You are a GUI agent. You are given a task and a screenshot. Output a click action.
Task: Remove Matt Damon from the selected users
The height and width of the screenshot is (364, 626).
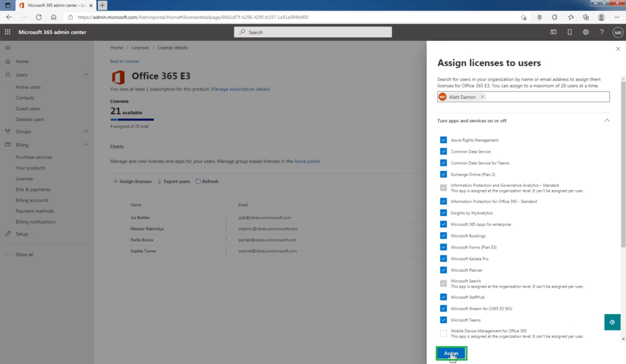point(482,97)
